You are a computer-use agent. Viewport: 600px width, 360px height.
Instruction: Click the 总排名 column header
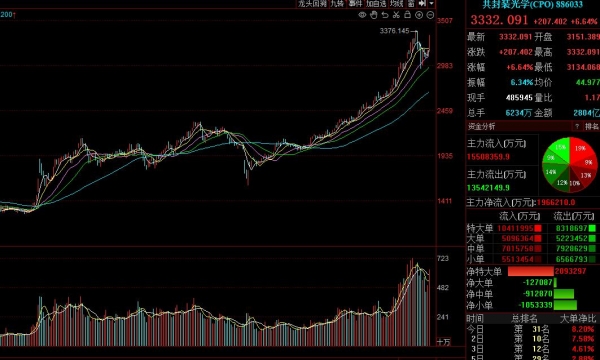524,319
